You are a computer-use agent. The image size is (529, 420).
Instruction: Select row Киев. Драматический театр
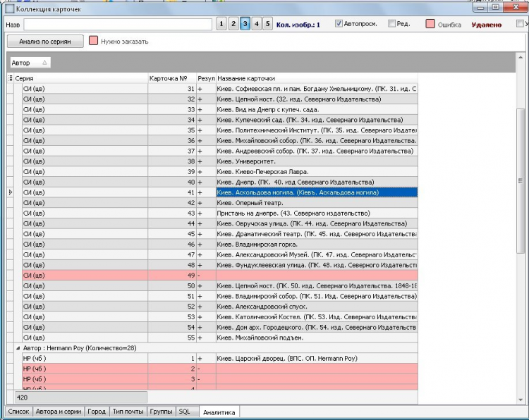(220, 234)
